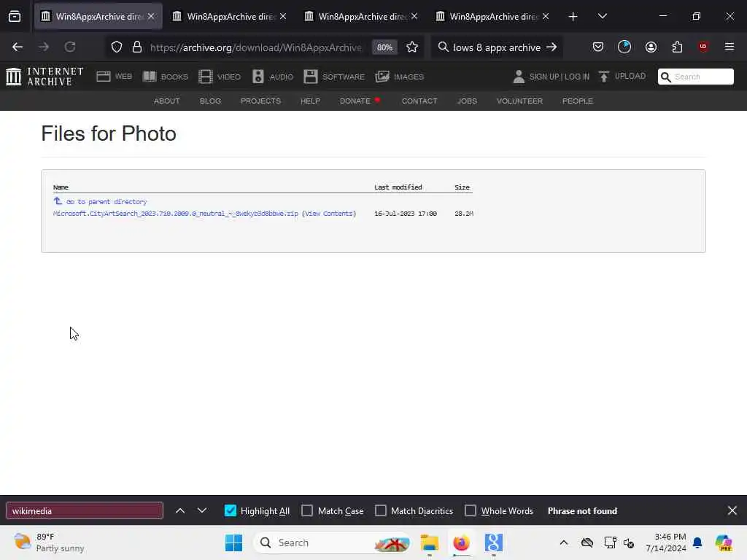Open Firefox View icon in tab bar
The width and height of the screenshot is (747, 560).
15,17
